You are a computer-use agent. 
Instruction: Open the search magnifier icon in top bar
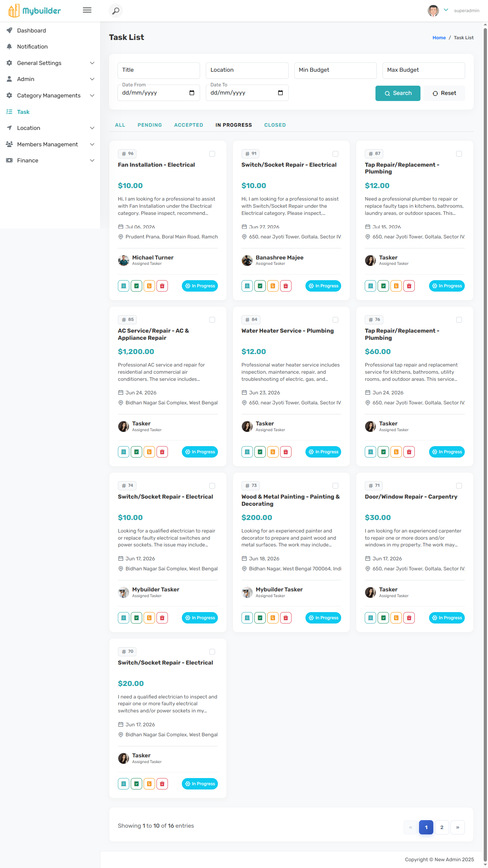pyautogui.click(x=116, y=11)
